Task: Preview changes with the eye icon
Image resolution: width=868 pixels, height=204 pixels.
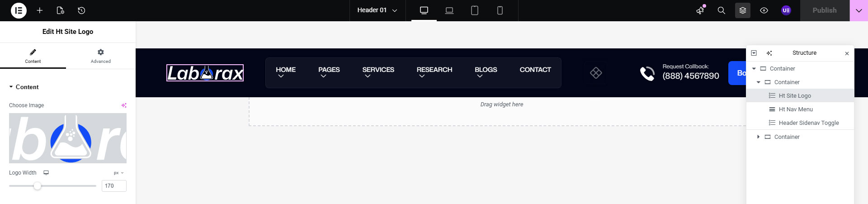Action: click(x=764, y=10)
